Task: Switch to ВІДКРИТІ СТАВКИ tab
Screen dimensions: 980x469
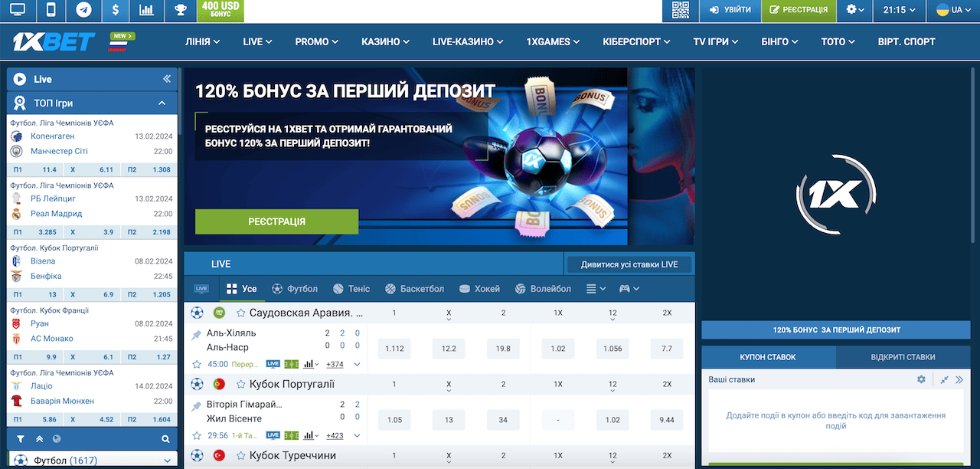Action: click(x=903, y=357)
